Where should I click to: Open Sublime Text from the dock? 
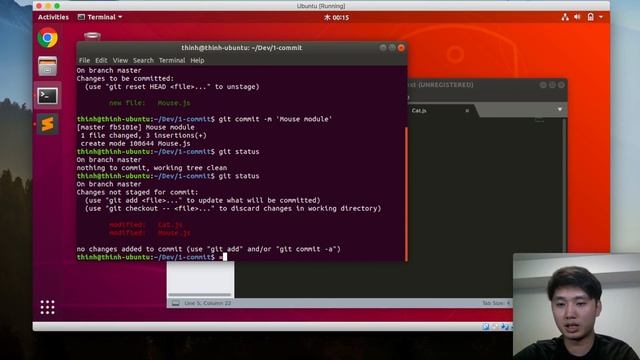click(x=48, y=124)
